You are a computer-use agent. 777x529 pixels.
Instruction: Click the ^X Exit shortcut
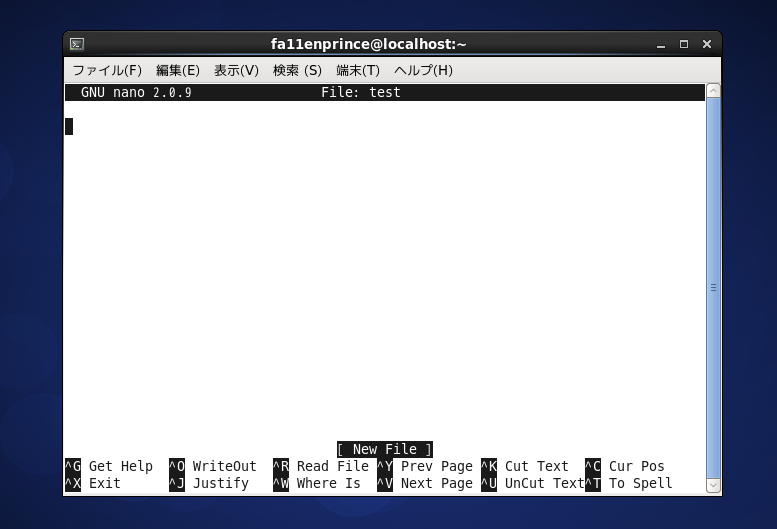pos(93,483)
